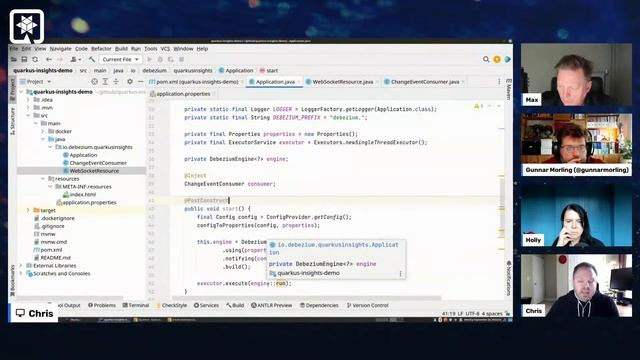Click the 4 spaces indent status entry
The image size is (640, 360).
click(x=492, y=314)
